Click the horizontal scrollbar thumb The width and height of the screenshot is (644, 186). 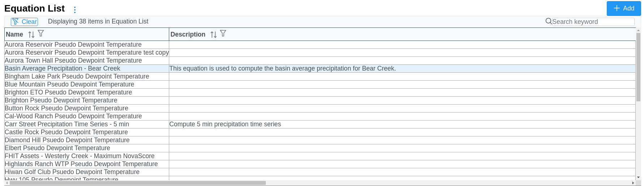pyautogui.click(x=138, y=183)
